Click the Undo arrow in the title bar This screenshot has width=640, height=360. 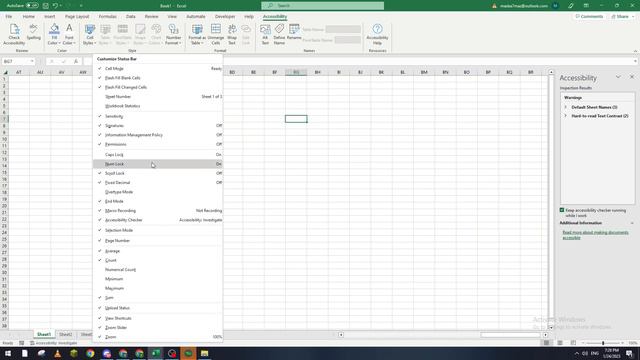(x=55, y=6)
